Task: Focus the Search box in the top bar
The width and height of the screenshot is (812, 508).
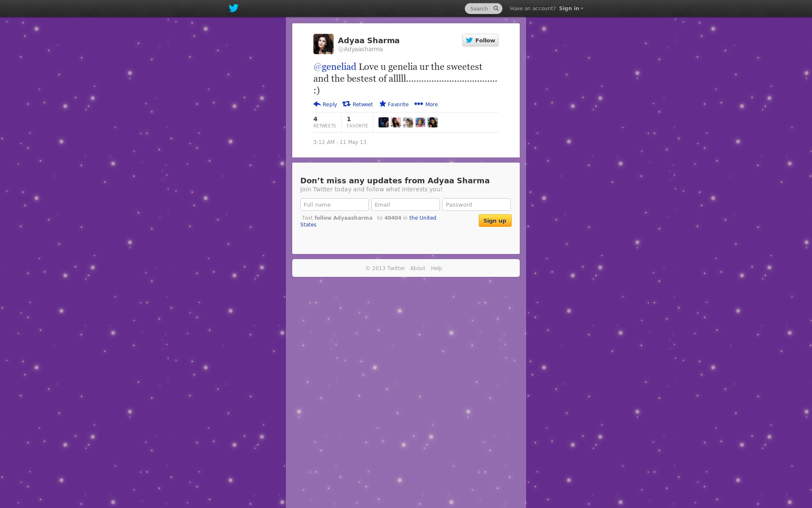Action: [483, 8]
